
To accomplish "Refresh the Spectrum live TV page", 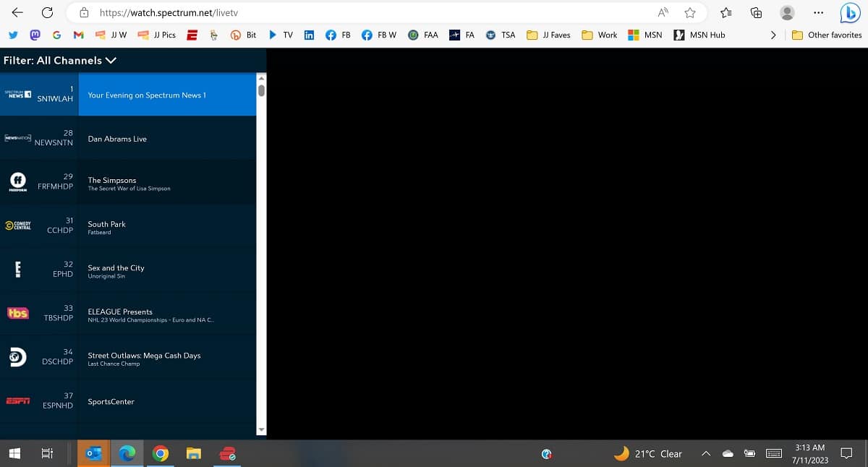I will (x=47, y=12).
